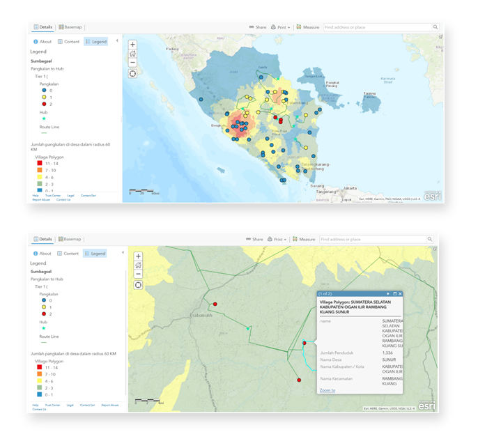Viewport: 478px width, 448px height.
Task: Find my location on lower map
Action: pyautogui.click(x=138, y=285)
